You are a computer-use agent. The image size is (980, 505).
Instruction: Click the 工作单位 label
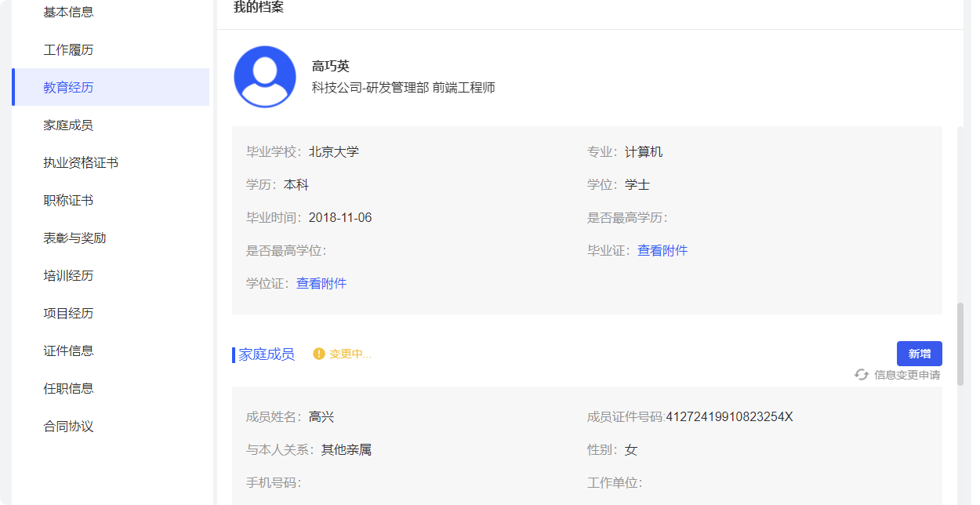coord(615,483)
